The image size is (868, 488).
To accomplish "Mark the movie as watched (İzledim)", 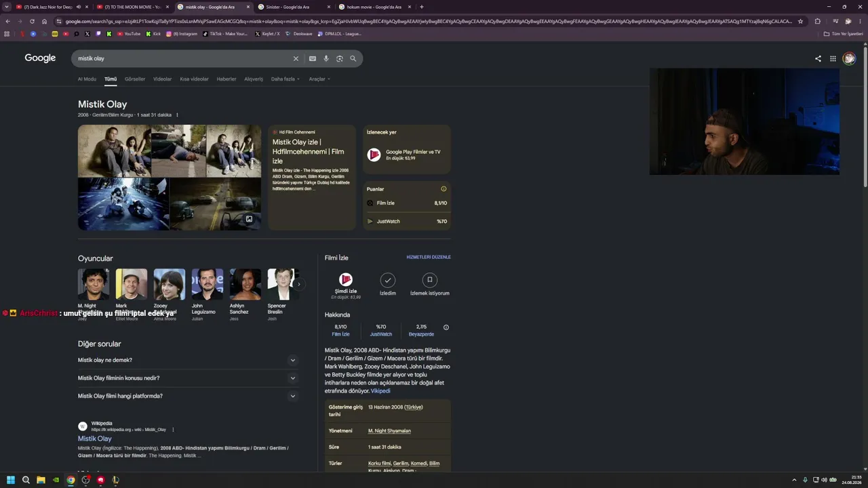I will point(387,280).
